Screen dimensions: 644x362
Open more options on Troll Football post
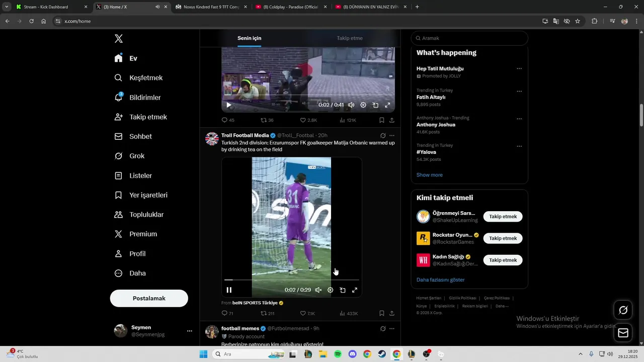pyautogui.click(x=392, y=135)
